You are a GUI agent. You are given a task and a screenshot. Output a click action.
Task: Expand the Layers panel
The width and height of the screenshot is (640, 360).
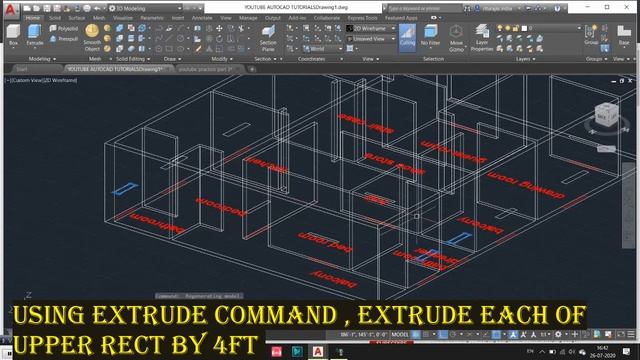coord(525,59)
